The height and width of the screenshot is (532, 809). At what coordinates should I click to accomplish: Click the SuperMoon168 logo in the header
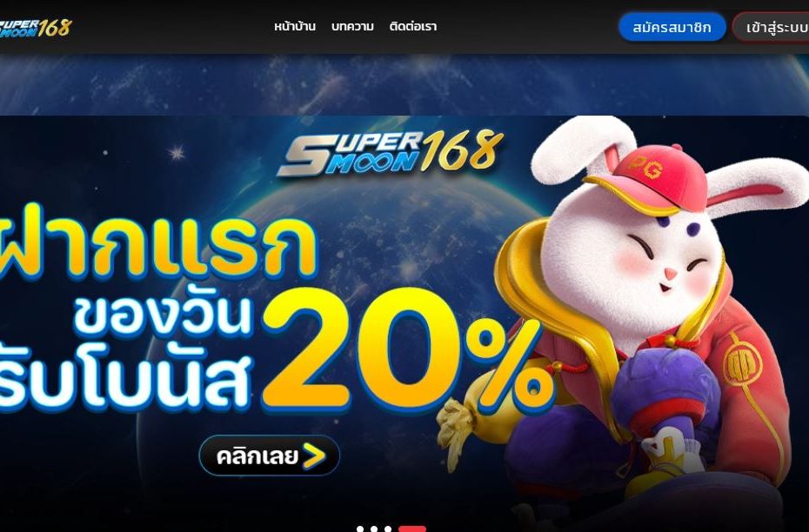tap(35, 29)
